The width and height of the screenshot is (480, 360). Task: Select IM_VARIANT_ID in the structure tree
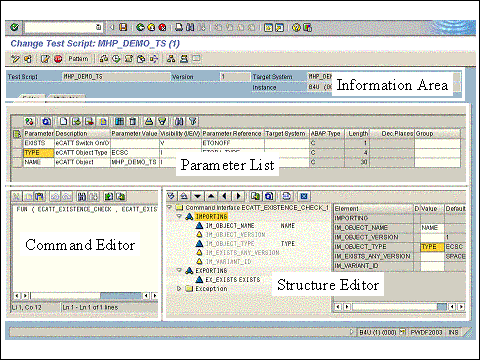point(228,262)
